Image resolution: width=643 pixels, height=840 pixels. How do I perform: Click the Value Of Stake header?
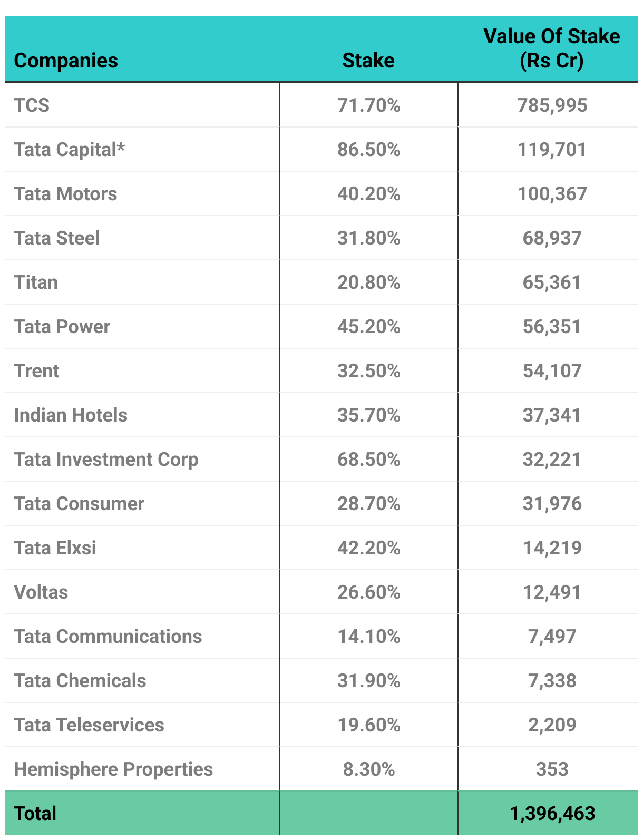tap(551, 48)
